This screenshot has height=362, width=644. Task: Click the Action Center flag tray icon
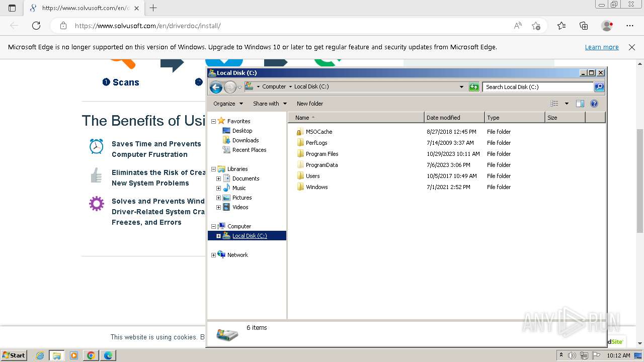596,355
